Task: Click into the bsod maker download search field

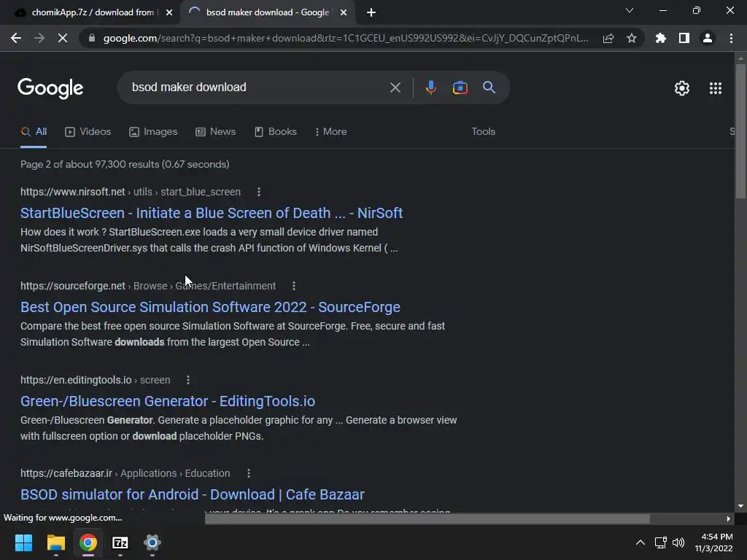Action: 258,87
